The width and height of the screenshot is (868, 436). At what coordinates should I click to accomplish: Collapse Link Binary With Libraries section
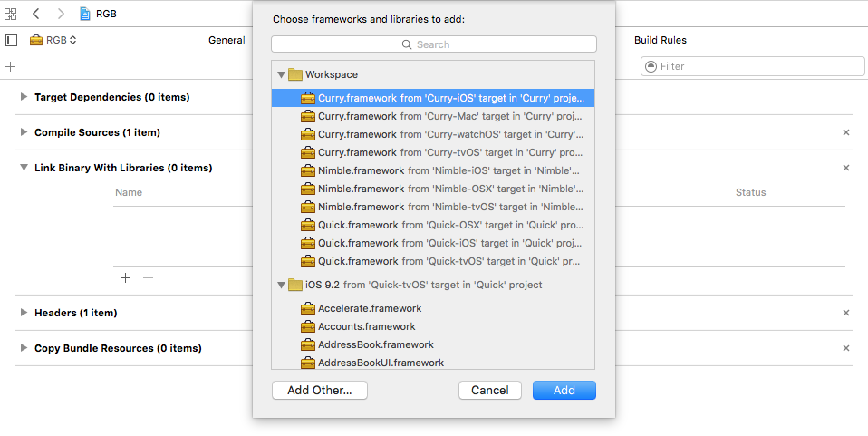24,168
